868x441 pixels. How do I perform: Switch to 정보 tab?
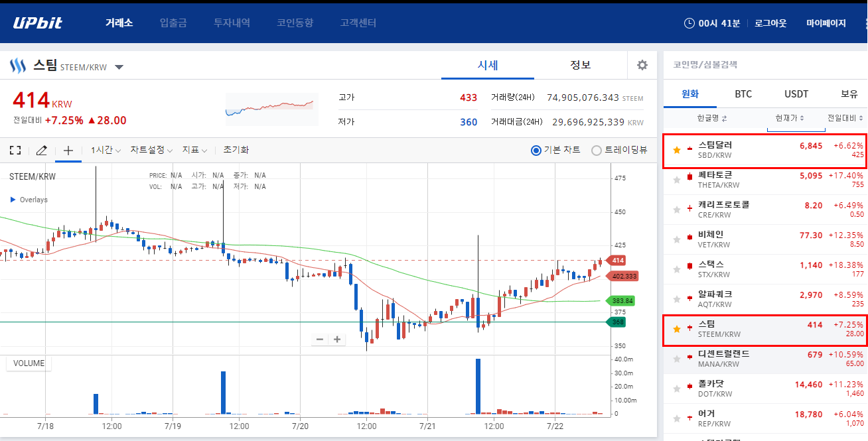click(x=581, y=65)
